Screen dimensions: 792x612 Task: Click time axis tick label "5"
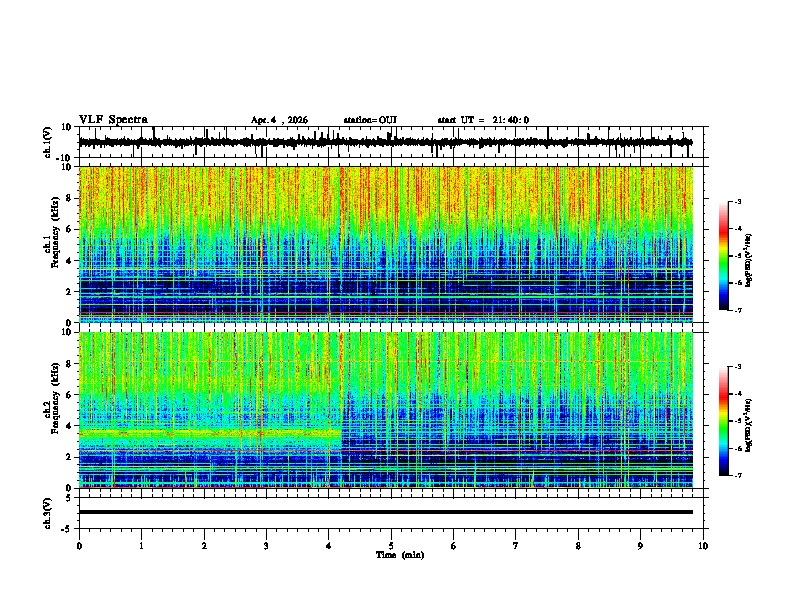(391, 546)
